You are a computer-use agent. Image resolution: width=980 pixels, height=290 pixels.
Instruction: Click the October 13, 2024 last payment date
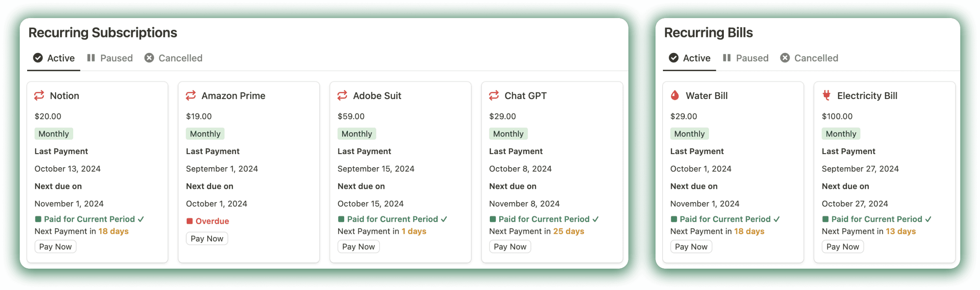click(67, 169)
